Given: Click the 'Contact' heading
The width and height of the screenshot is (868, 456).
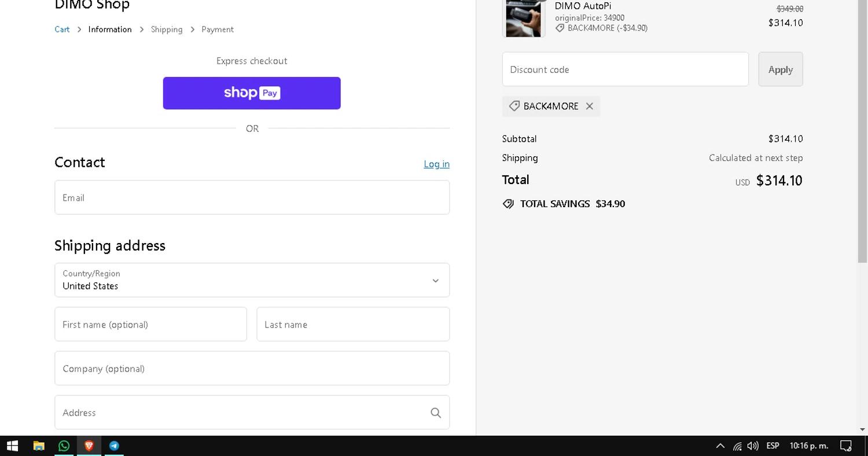Looking at the screenshot, I should pos(80,163).
